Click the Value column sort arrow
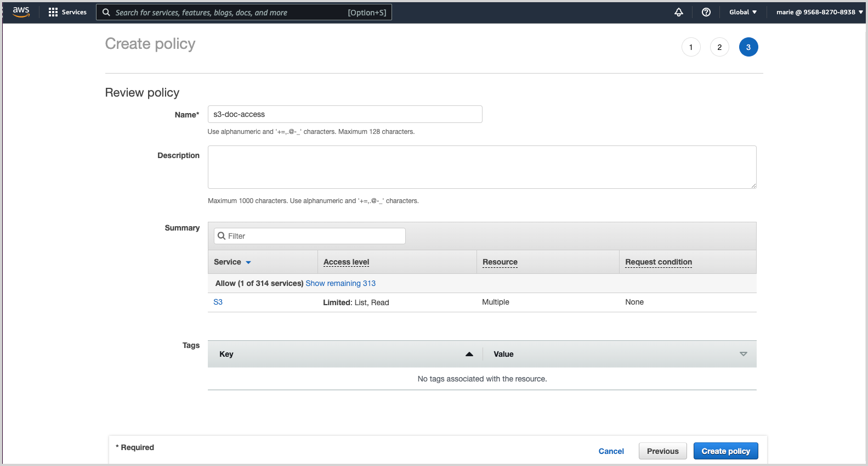 743,354
